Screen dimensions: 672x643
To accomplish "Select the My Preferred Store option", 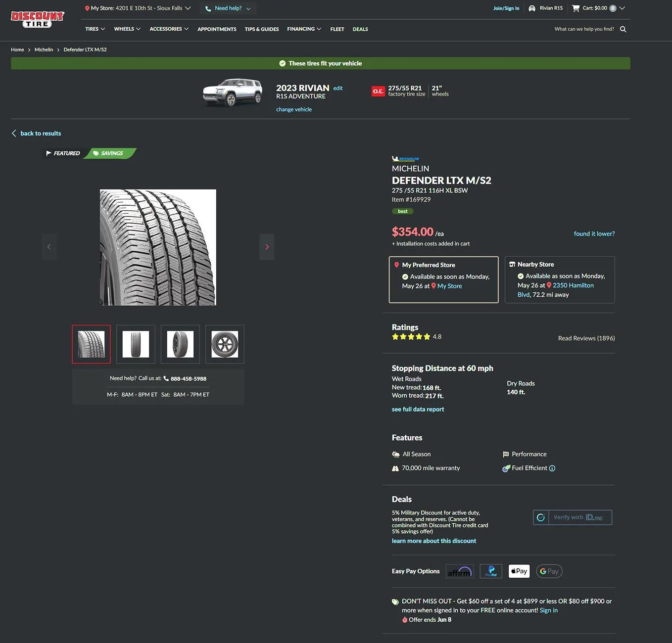I will tap(444, 279).
